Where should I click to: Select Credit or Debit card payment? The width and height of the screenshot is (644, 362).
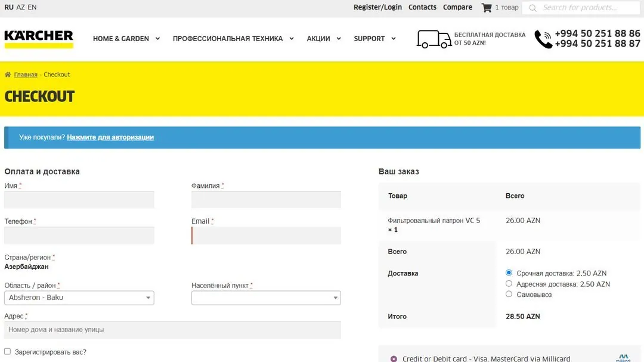(394, 358)
